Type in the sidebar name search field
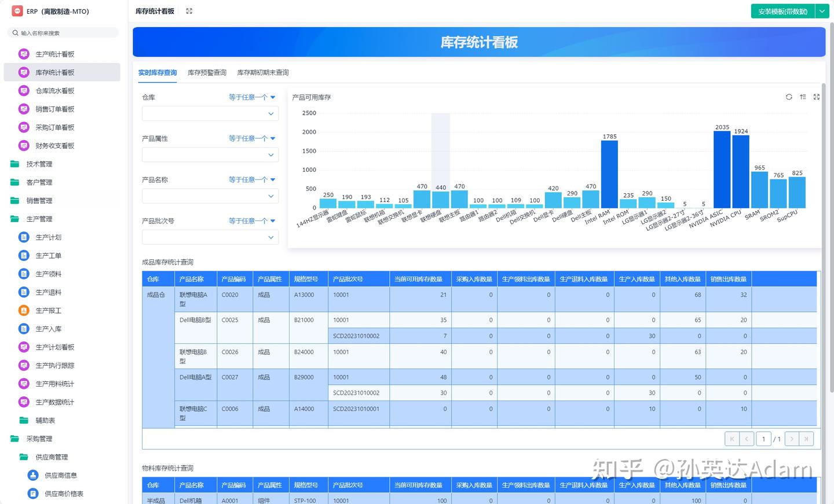 pos(67,33)
